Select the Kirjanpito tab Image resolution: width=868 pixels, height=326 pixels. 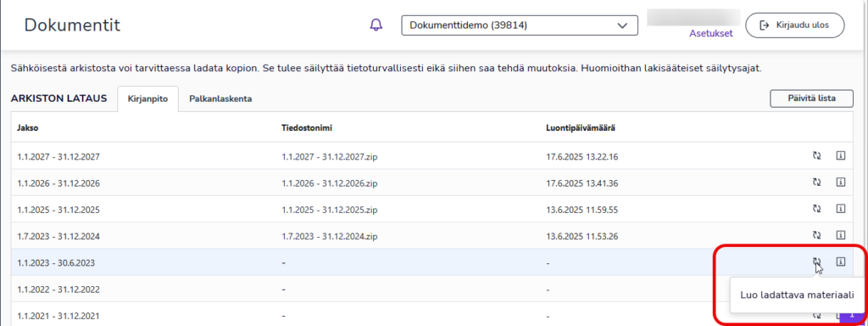pos(147,99)
